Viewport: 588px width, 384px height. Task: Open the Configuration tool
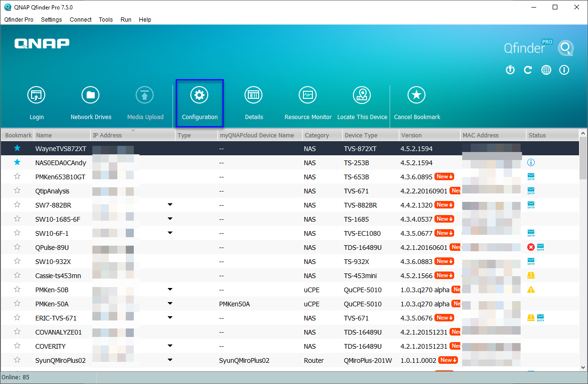(199, 95)
